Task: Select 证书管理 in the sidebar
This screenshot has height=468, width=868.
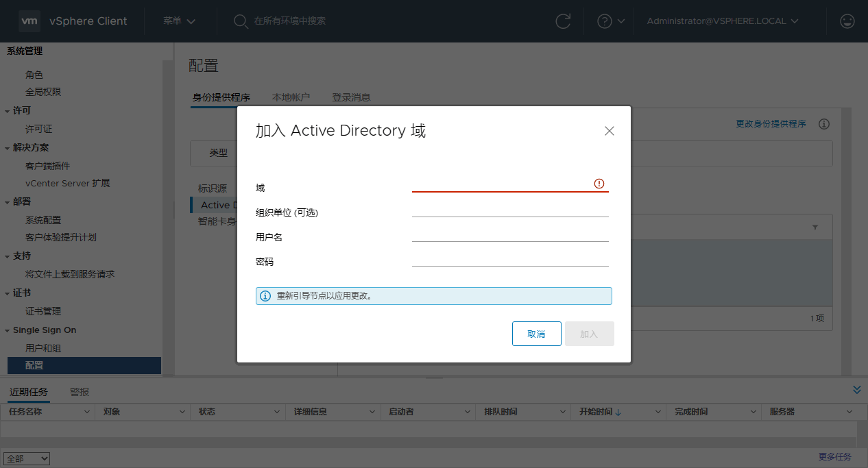Action: [43, 311]
